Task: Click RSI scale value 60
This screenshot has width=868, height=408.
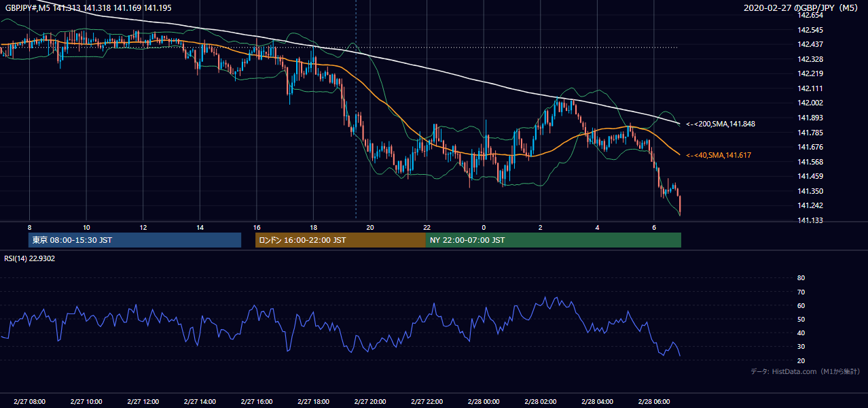Action: pyautogui.click(x=801, y=305)
